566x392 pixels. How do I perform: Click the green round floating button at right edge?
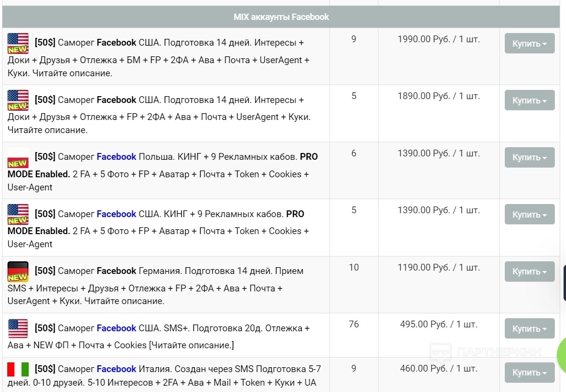tap(561, 356)
